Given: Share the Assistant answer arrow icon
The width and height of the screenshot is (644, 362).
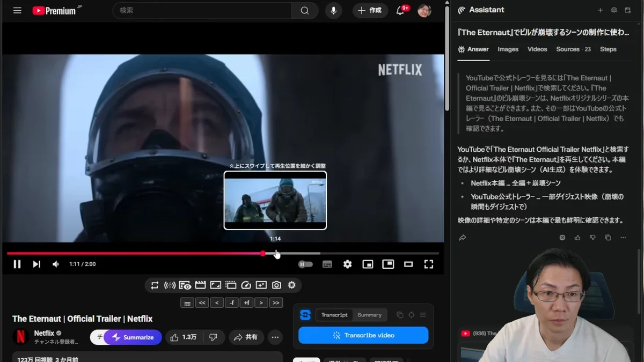Looking at the screenshot, I should [x=463, y=238].
